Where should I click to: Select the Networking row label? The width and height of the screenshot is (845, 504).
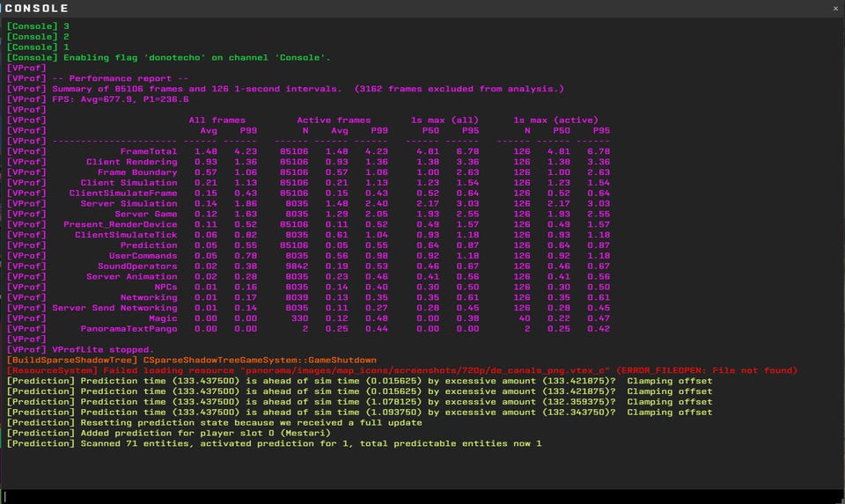(x=149, y=297)
